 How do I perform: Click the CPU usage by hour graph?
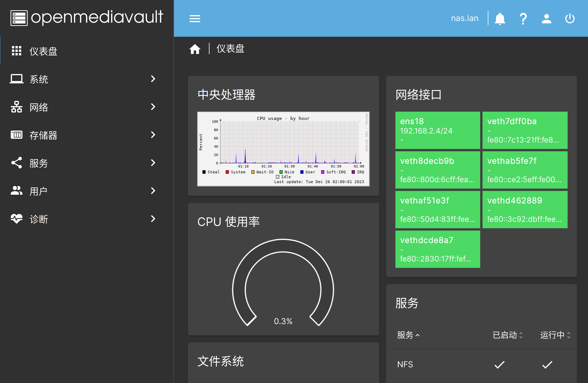coord(284,149)
